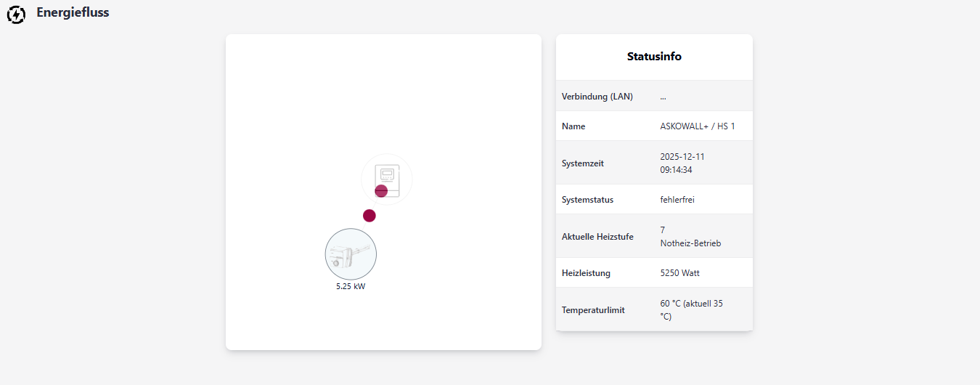Click the 5.25 kW power label
The width and height of the screenshot is (980, 385).
[x=351, y=287]
